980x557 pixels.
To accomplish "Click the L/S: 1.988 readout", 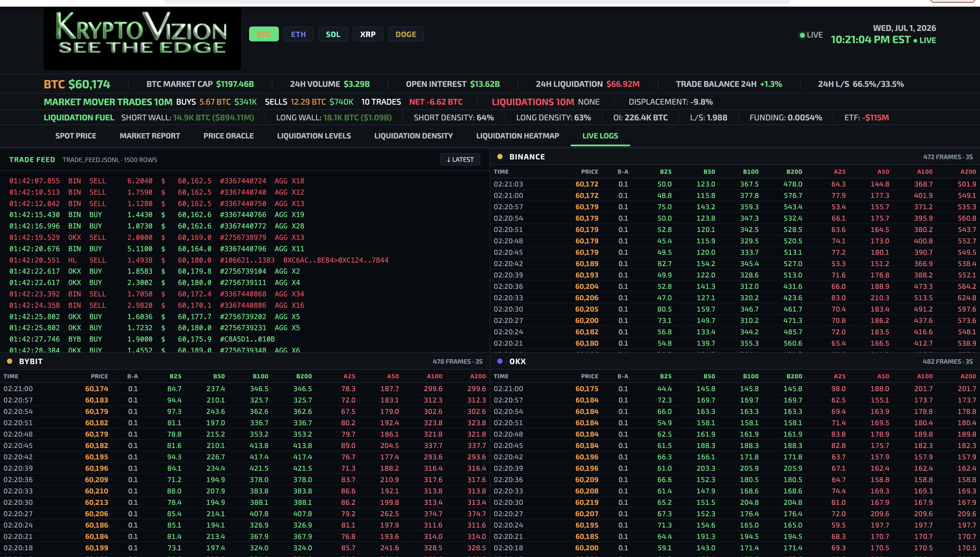I will pyautogui.click(x=708, y=118).
